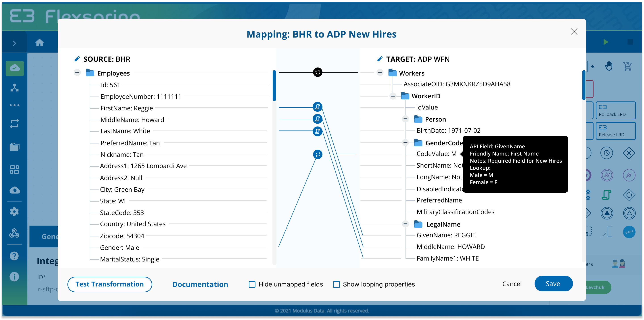The height and width of the screenshot is (320, 644).
Task: Open the folders icon in the sidebar
Action: pyautogui.click(x=15, y=147)
